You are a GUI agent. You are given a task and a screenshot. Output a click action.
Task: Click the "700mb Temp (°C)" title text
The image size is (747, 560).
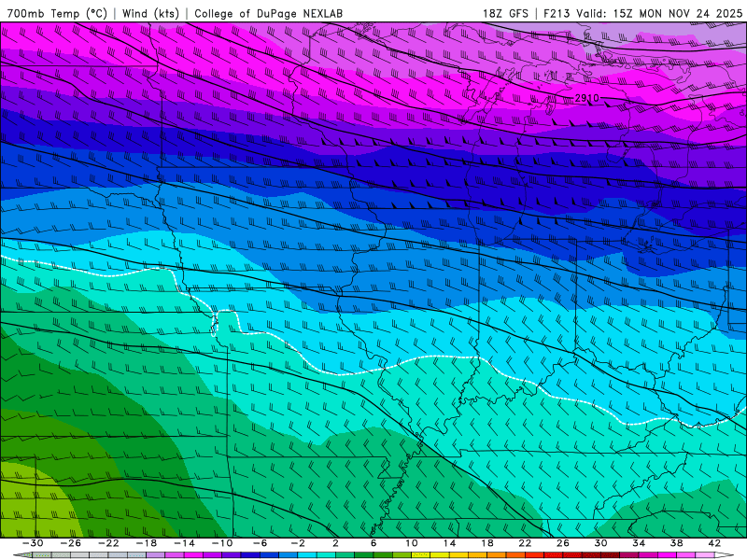pyautogui.click(x=57, y=13)
